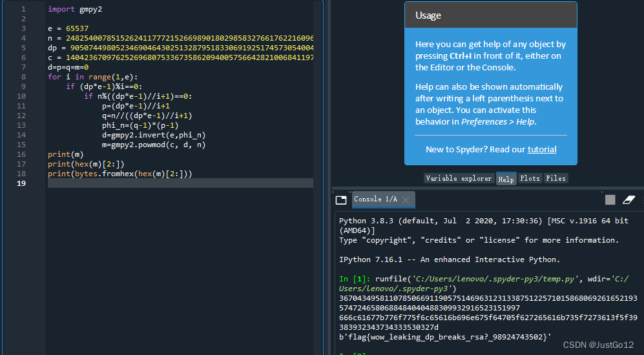The width and height of the screenshot is (644, 355).
Task: Click the 'for i in range(1,e):' line
Action: click(93, 77)
